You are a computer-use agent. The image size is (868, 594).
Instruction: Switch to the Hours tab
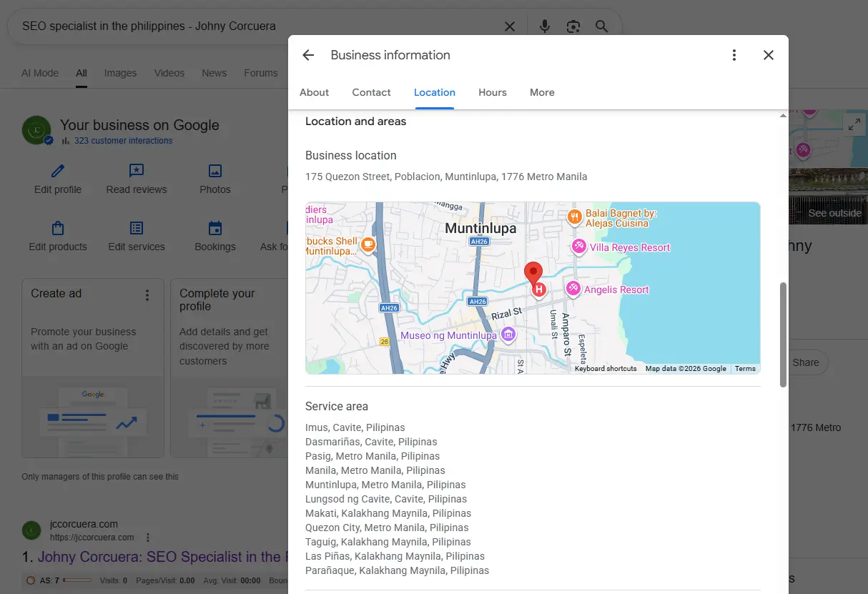[x=493, y=92]
